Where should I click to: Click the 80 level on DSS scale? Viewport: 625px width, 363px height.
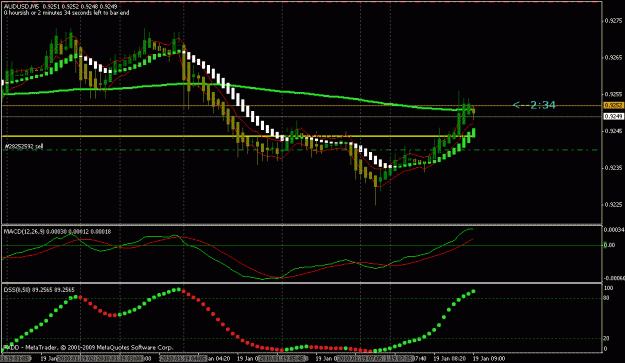click(x=606, y=298)
